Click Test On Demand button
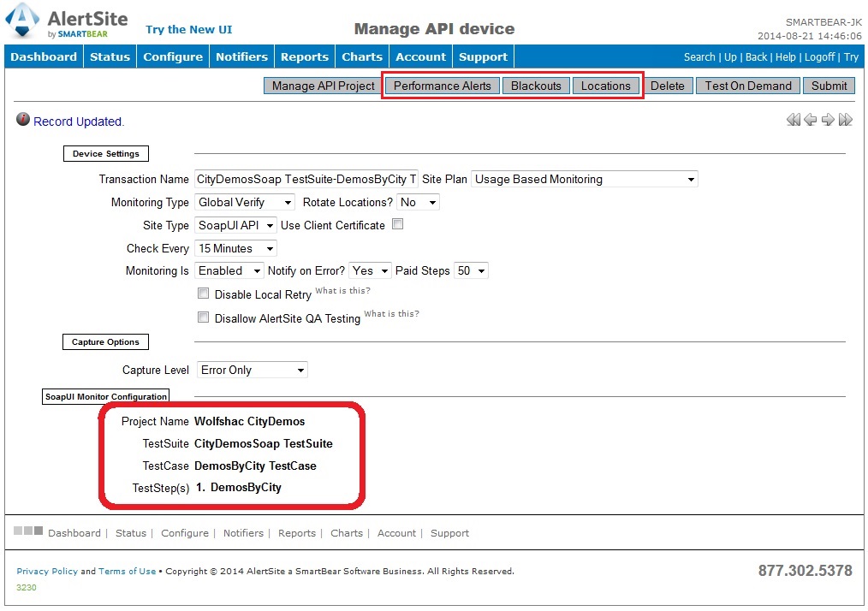Viewport: 868px width, 611px height. pos(748,86)
